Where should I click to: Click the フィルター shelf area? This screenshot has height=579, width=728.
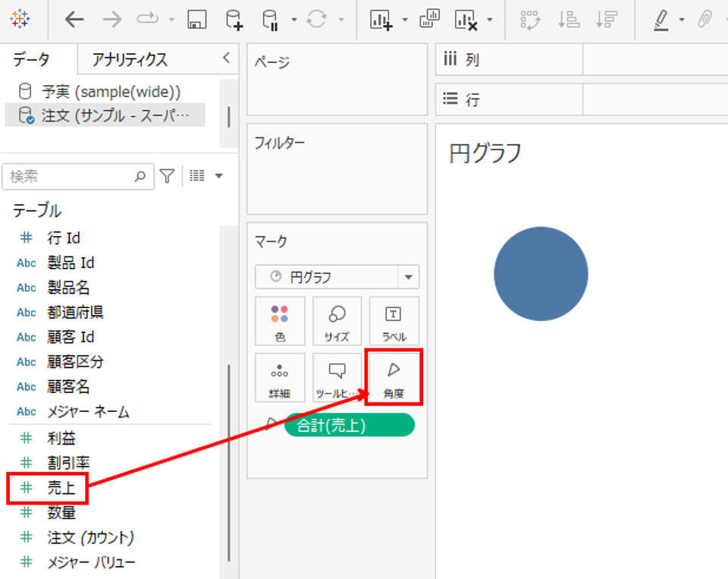[x=337, y=168]
